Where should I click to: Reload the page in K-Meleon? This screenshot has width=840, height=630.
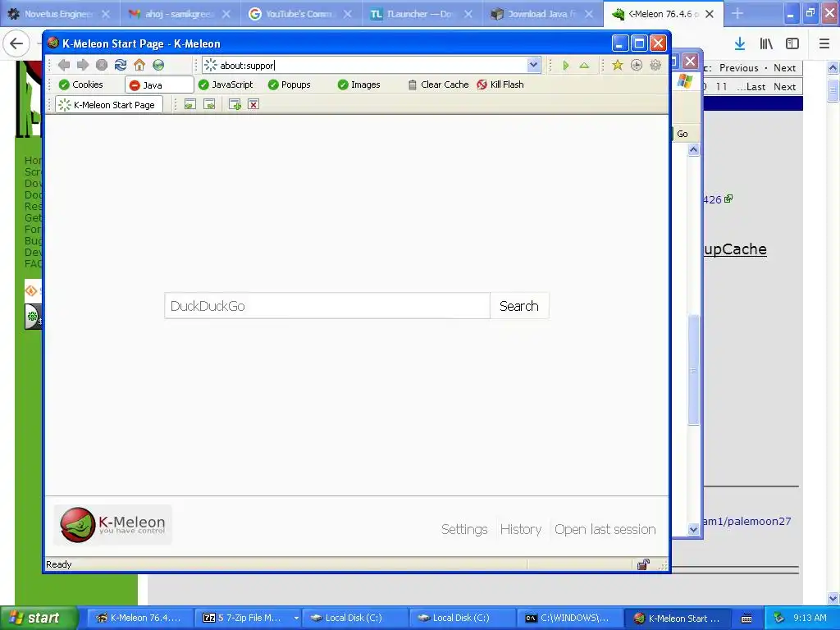(121, 65)
